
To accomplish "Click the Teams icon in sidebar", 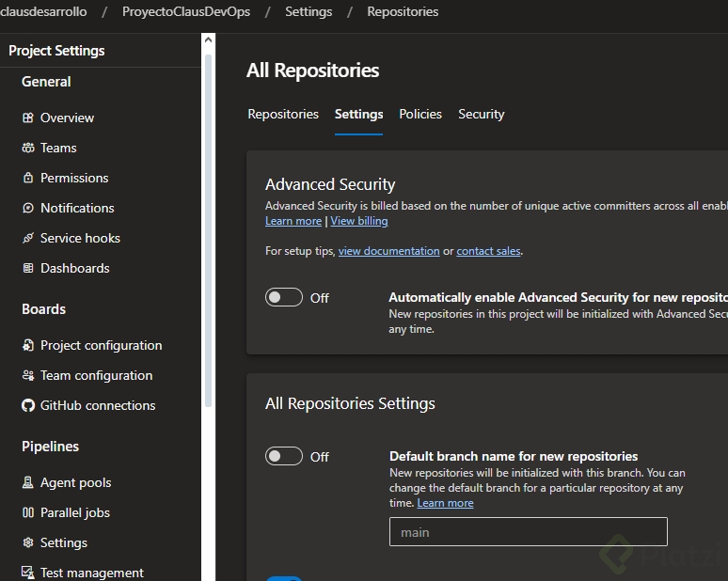I will (28, 149).
